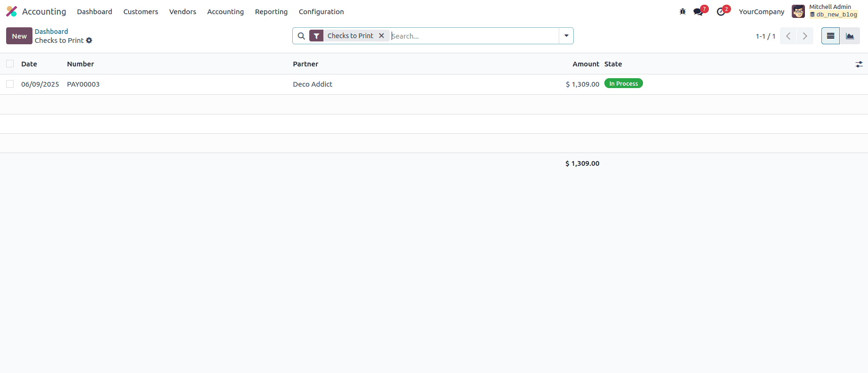
Task: Remove the Checks to Print filter facet
Action: 381,36
